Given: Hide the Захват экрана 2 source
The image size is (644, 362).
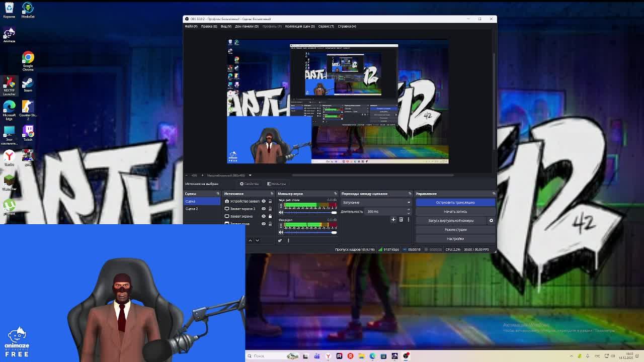Looking at the screenshot, I should tap(263, 209).
